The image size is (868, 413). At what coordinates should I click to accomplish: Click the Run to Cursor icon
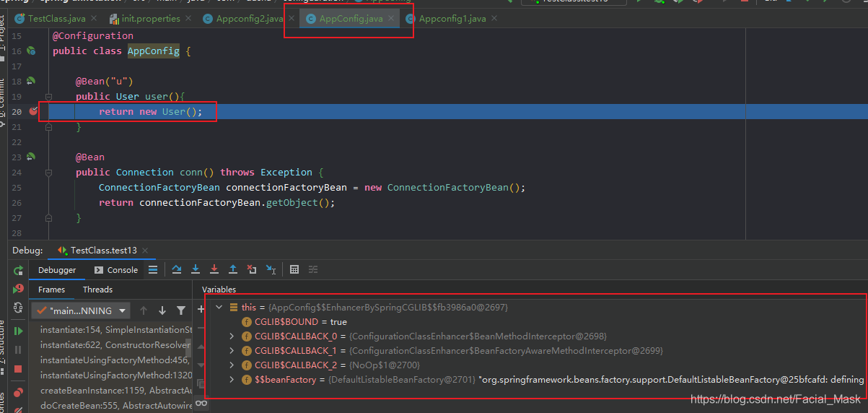pos(271,269)
